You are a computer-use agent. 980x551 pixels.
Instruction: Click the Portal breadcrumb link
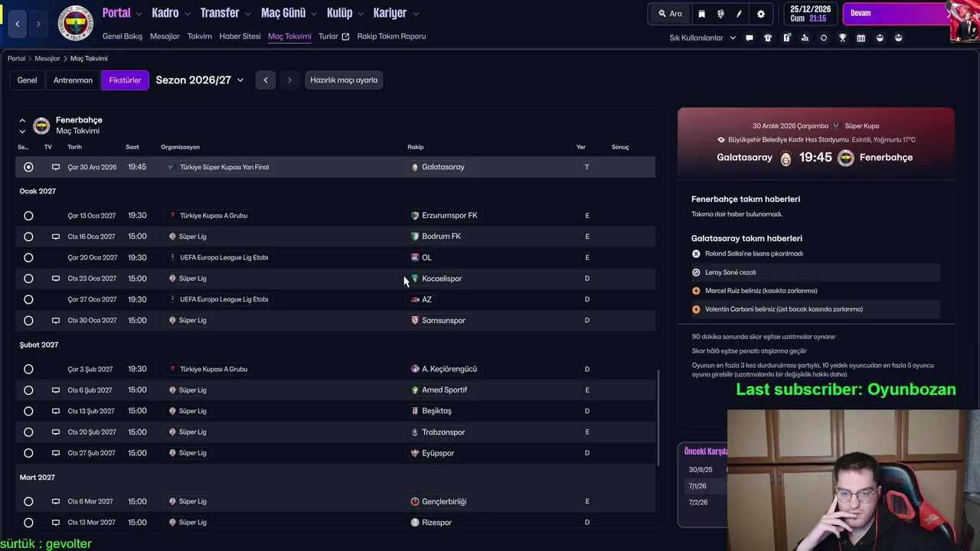(x=16, y=59)
